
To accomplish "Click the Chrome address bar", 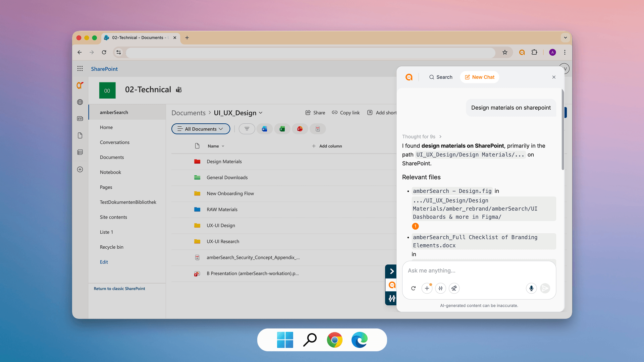I will (310, 52).
